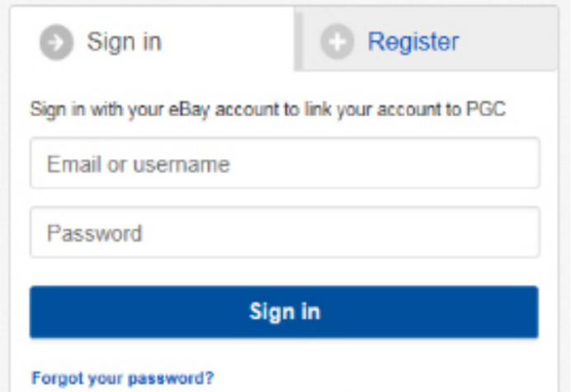571x392 pixels.
Task: Click into the Password input field
Action: (285, 232)
